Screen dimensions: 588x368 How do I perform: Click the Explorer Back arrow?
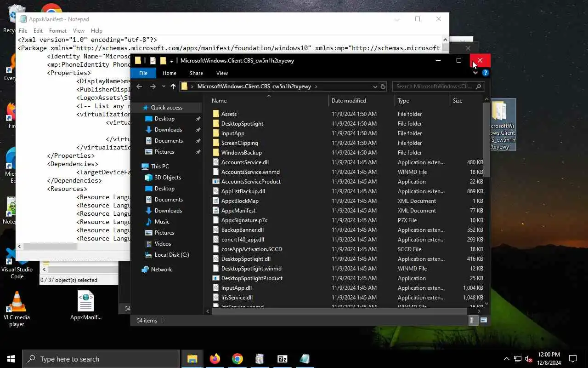click(139, 86)
